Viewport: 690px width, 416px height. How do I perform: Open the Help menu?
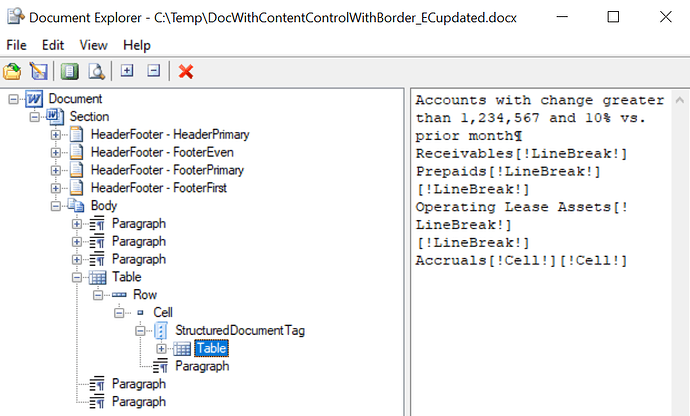coord(137,45)
